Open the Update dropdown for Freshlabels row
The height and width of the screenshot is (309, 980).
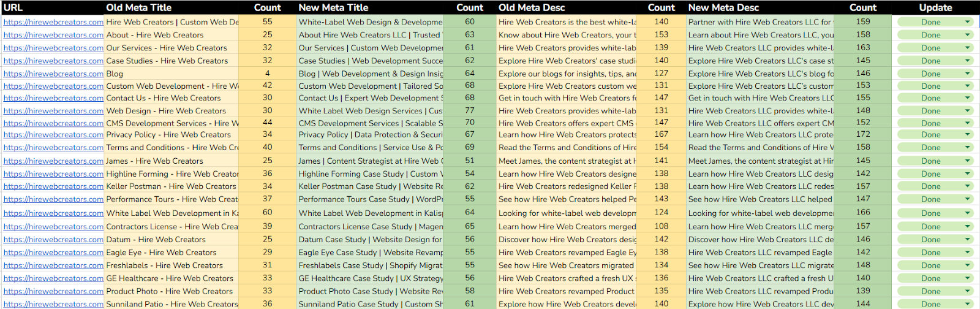click(968, 265)
